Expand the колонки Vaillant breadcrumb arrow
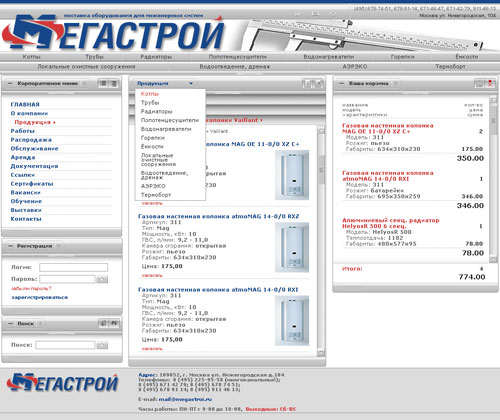 [261, 120]
